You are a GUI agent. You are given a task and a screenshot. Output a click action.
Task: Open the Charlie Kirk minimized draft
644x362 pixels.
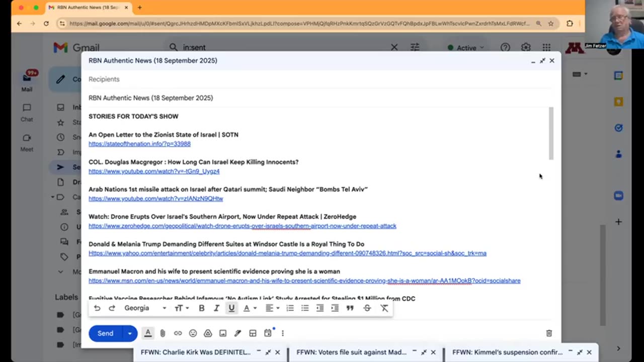[196, 352]
